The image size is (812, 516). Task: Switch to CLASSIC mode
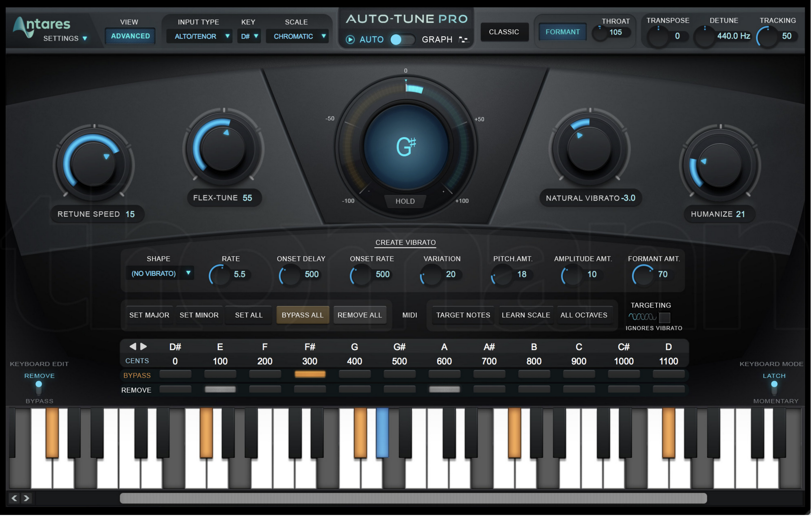pyautogui.click(x=504, y=32)
